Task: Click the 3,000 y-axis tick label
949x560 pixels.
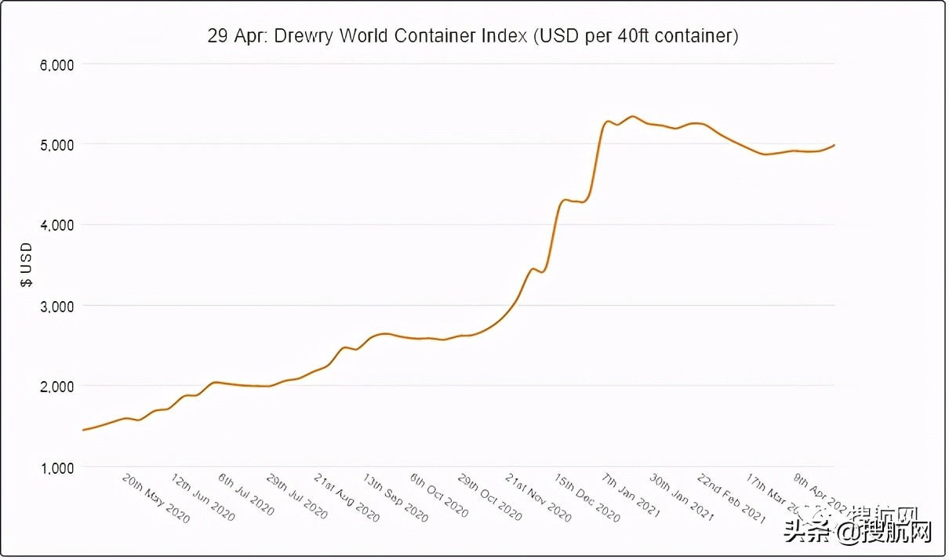Action: click(56, 306)
